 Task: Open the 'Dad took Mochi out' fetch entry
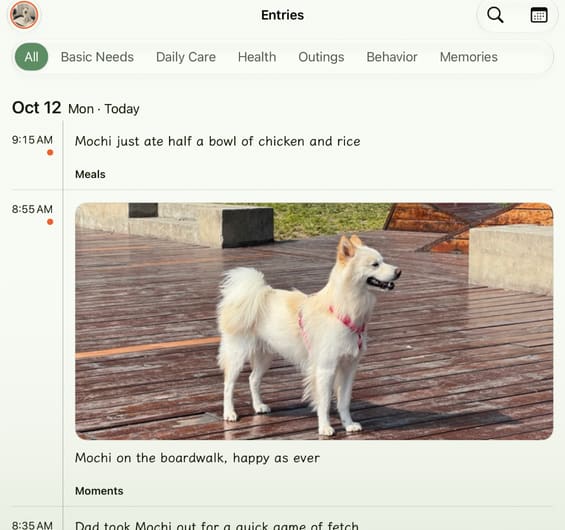coord(217,525)
